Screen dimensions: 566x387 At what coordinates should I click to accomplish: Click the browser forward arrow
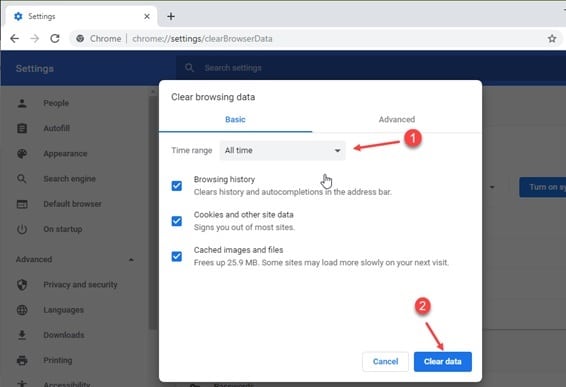click(35, 38)
